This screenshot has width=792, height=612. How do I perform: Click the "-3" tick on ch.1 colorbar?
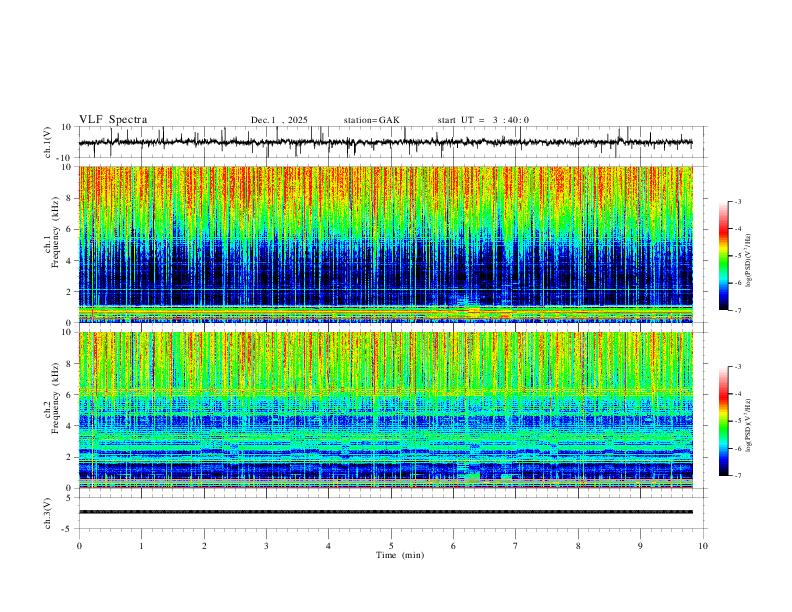(737, 201)
